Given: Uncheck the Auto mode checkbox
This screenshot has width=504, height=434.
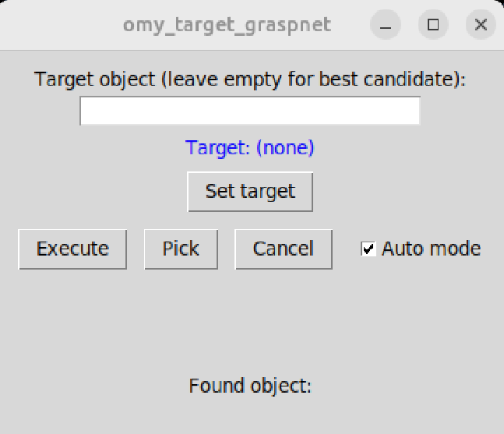Looking at the screenshot, I should [x=368, y=249].
